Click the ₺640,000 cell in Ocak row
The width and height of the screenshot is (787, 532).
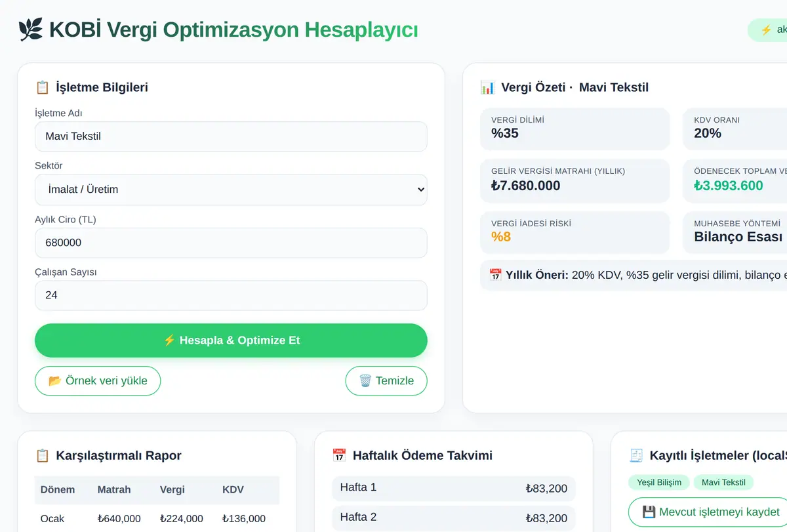pyautogui.click(x=119, y=519)
